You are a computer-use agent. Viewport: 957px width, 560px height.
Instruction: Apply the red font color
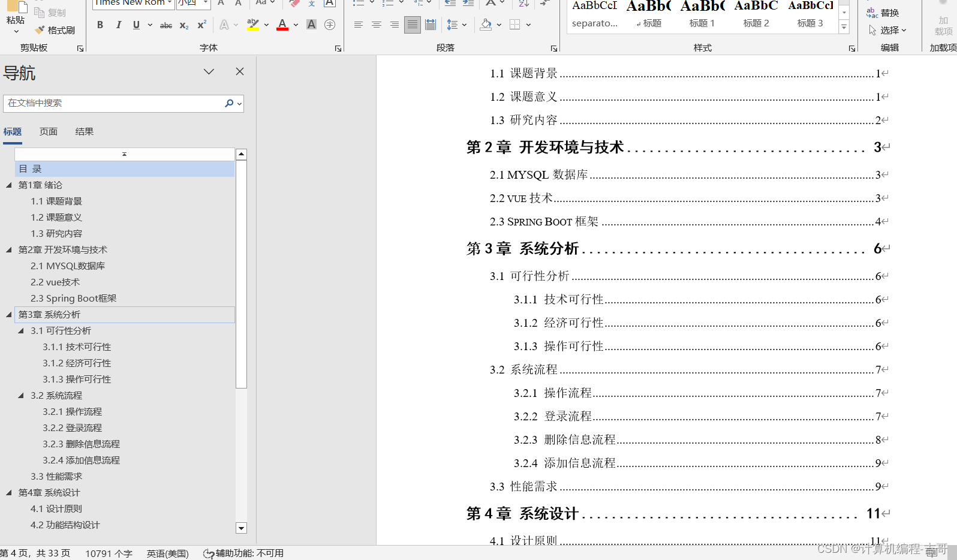(x=282, y=25)
